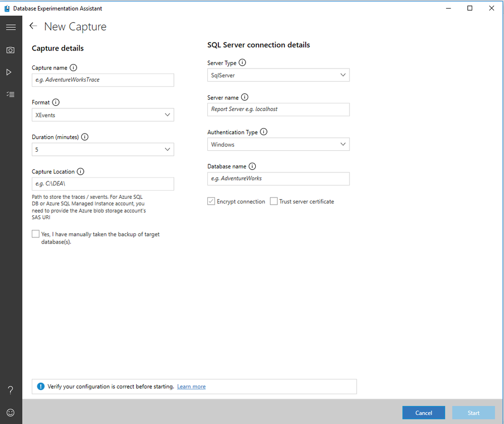Toggle the Encrypt connection checkbox
Image resolution: width=504 pixels, height=424 pixels.
pyautogui.click(x=211, y=201)
